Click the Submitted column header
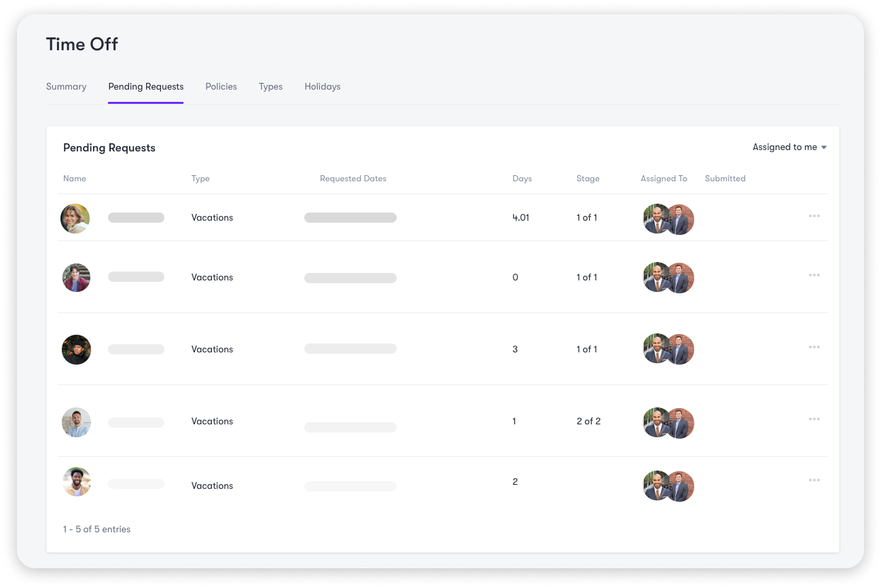The height and width of the screenshot is (588, 881). click(x=725, y=179)
